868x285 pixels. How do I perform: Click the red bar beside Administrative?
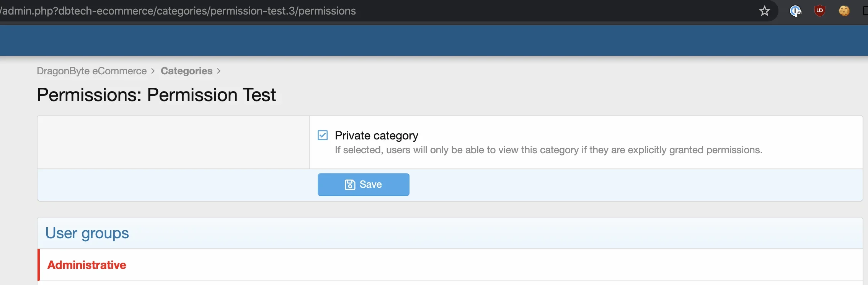tap(39, 265)
